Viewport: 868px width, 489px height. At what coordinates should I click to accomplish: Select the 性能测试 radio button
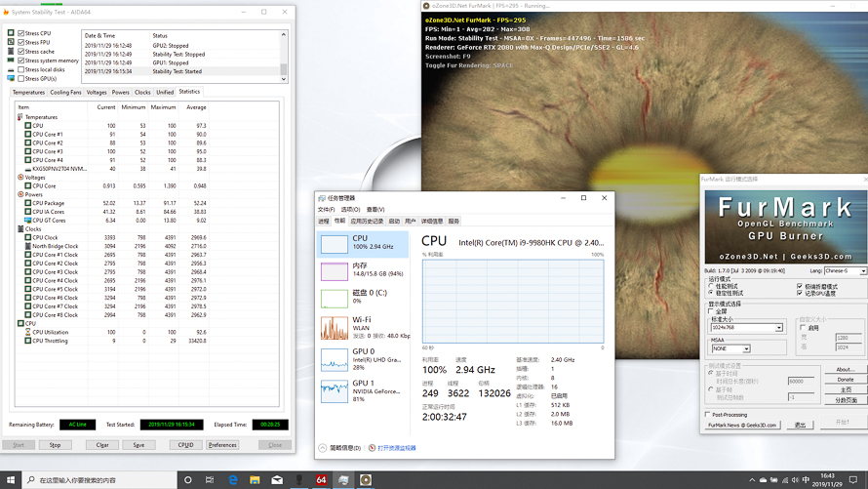[x=712, y=285]
